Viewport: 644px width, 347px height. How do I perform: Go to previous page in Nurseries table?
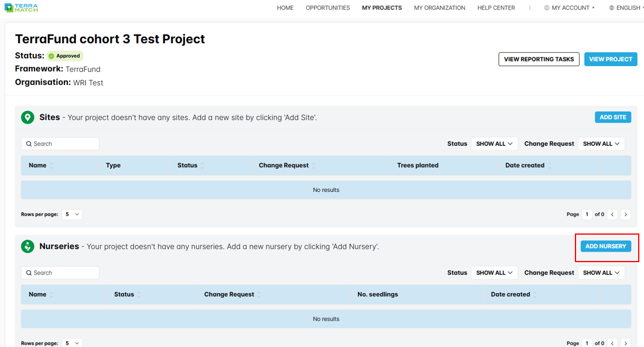pos(612,343)
